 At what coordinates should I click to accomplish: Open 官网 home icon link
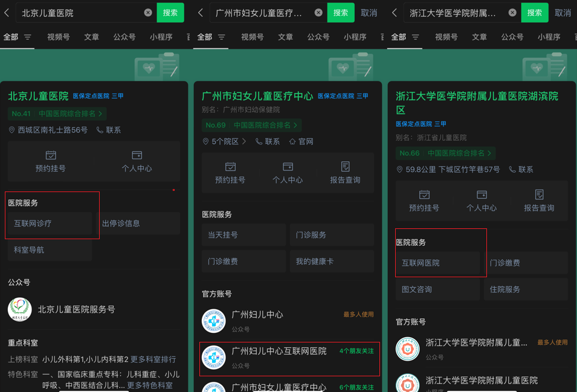[x=301, y=141]
